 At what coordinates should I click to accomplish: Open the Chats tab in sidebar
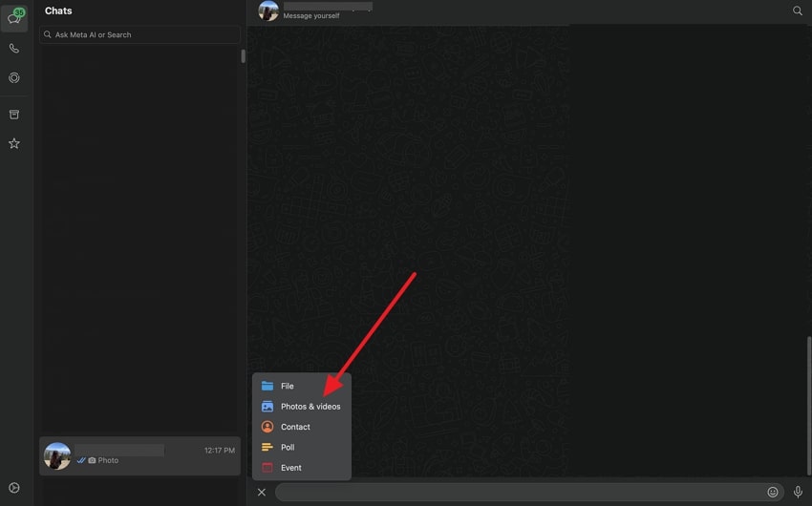click(x=14, y=18)
